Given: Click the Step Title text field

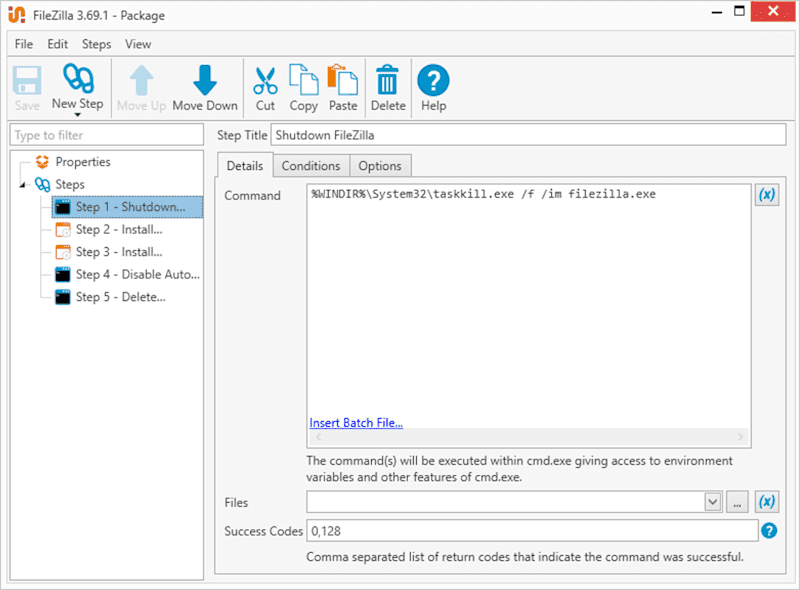Looking at the screenshot, I should (528, 135).
